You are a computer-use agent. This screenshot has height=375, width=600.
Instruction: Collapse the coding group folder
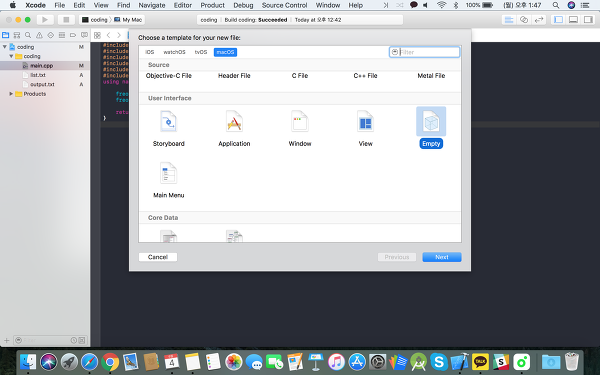[x=11, y=56]
